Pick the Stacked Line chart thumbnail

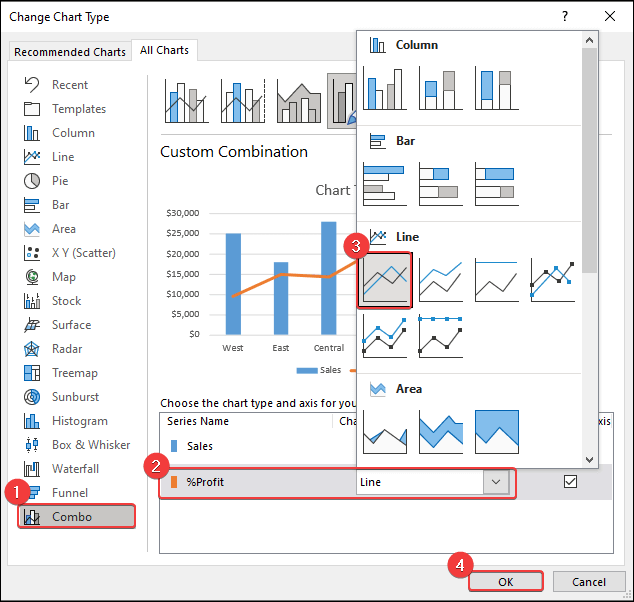441,280
